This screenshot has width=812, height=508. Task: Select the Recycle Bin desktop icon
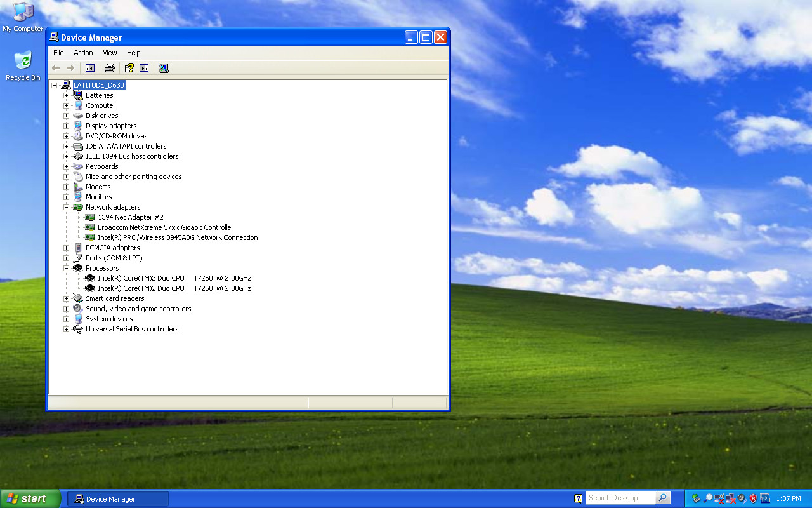tap(23, 60)
